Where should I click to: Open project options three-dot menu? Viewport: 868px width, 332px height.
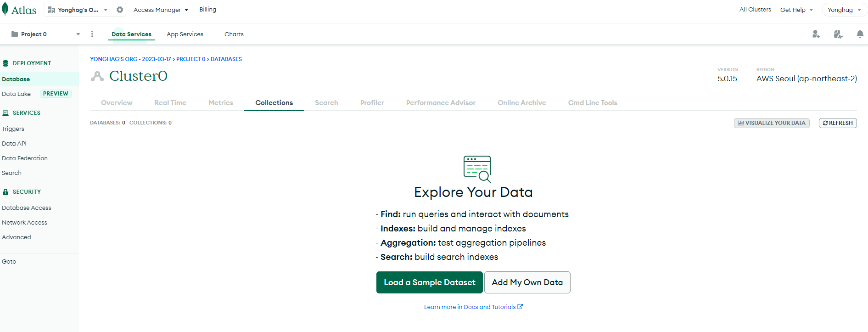tap(92, 34)
